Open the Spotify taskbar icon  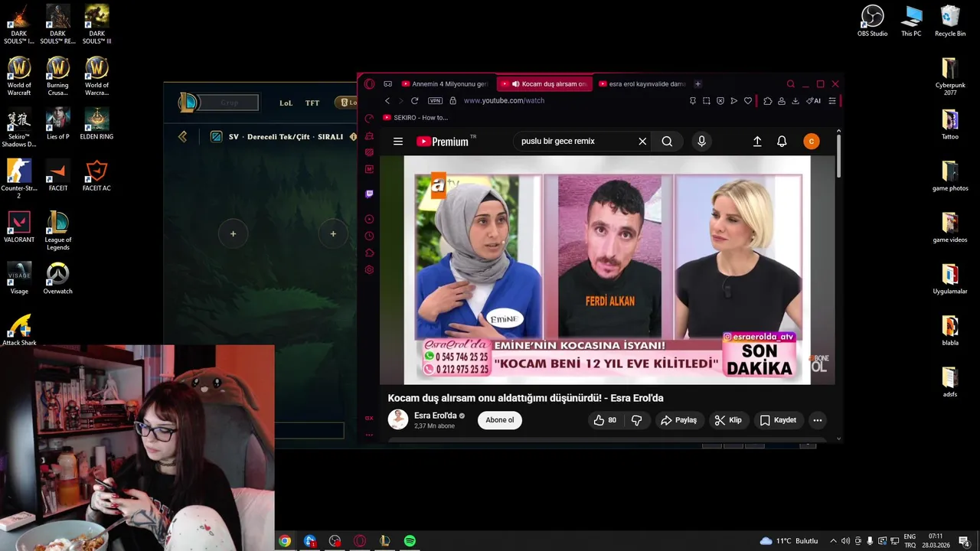point(410,541)
